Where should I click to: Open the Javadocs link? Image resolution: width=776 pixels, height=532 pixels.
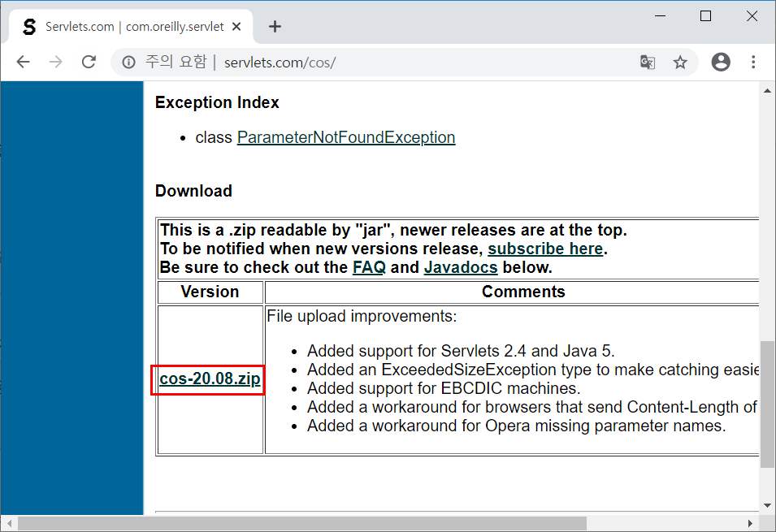(x=461, y=267)
